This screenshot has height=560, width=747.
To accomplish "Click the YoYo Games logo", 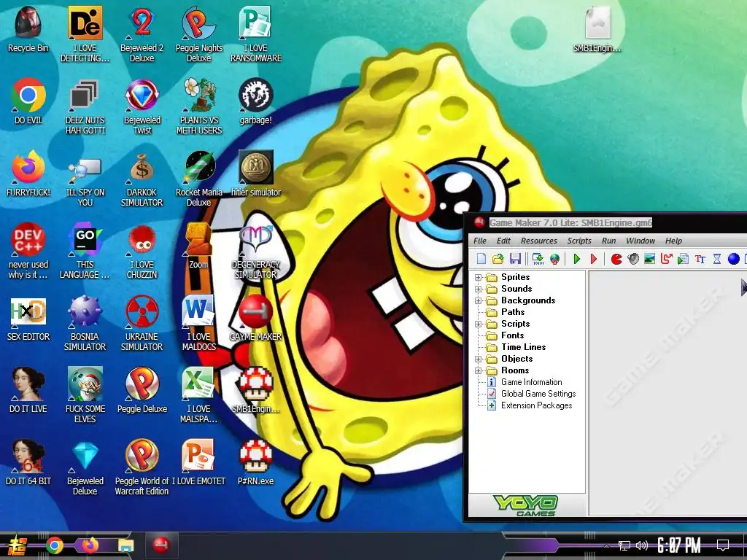I will pyautogui.click(x=525, y=505).
